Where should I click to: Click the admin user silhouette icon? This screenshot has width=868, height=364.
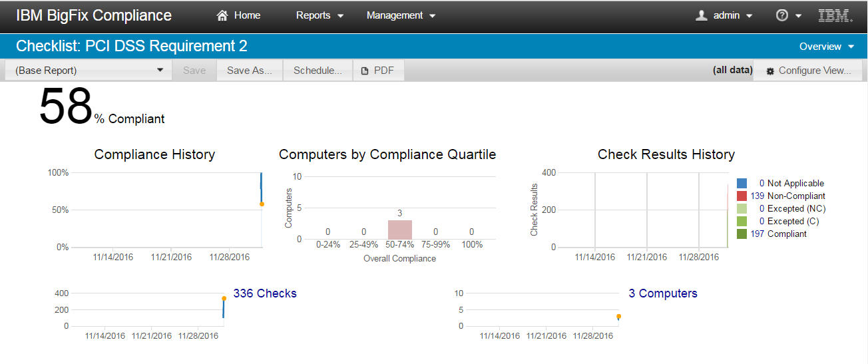click(701, 15)
